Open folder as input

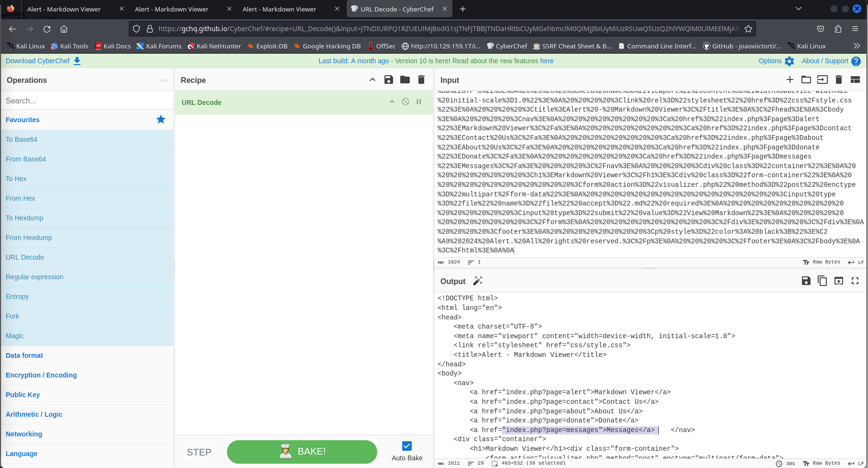tap(806, 80)
